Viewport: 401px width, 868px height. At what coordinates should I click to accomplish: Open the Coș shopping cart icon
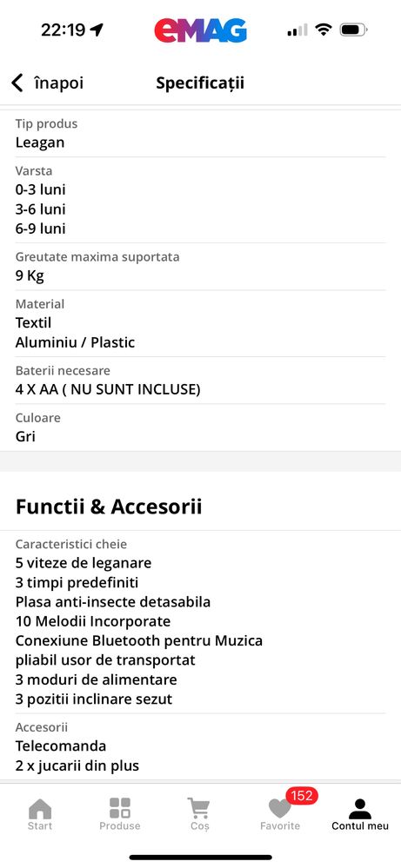(199, 814)
